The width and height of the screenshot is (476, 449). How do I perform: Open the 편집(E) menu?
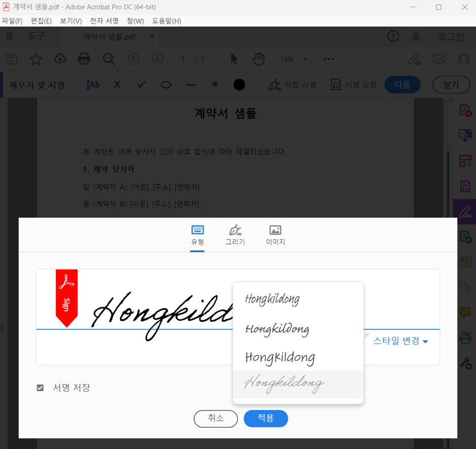pyautogui.click(x=42, y=21)
